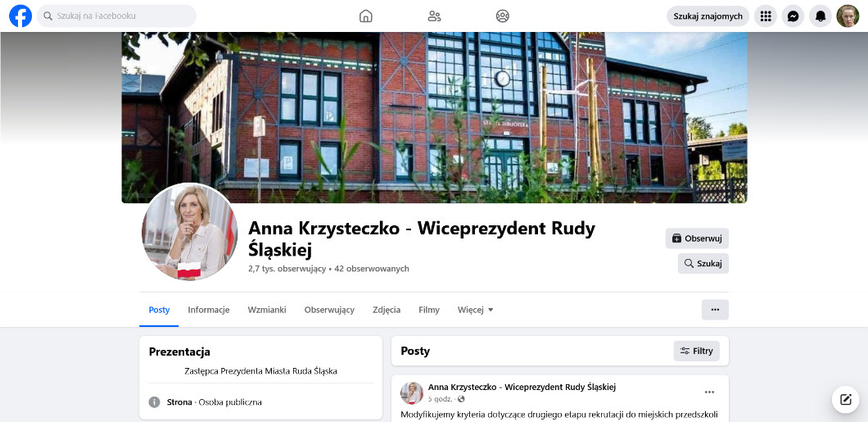Open the Groups icon in top navigation

503,16
